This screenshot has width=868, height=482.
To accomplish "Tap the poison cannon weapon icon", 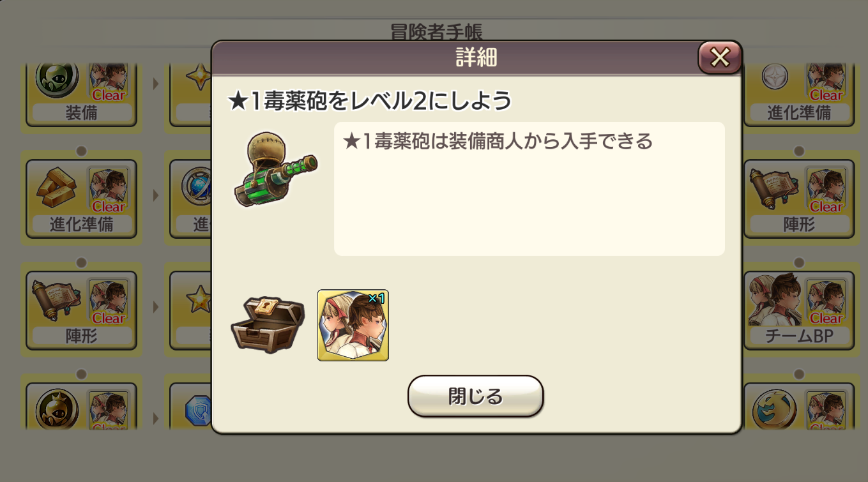I will 275,169.
